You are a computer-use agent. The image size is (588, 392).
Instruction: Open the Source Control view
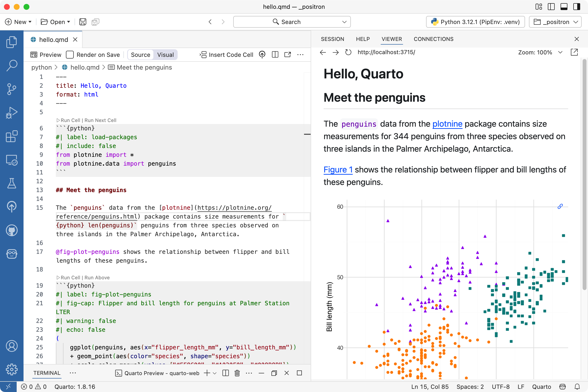point(12,89)
